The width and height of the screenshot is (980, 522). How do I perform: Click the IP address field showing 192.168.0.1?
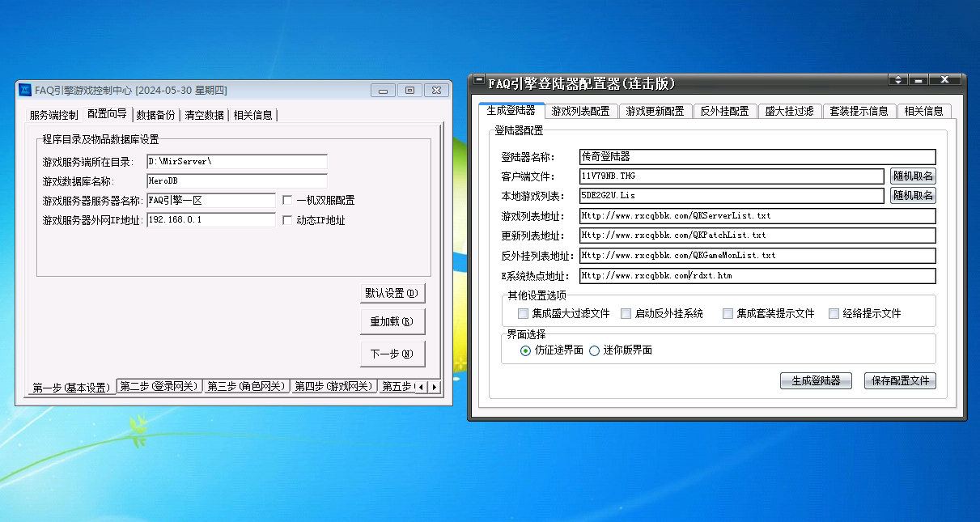[x=211, y=220]
